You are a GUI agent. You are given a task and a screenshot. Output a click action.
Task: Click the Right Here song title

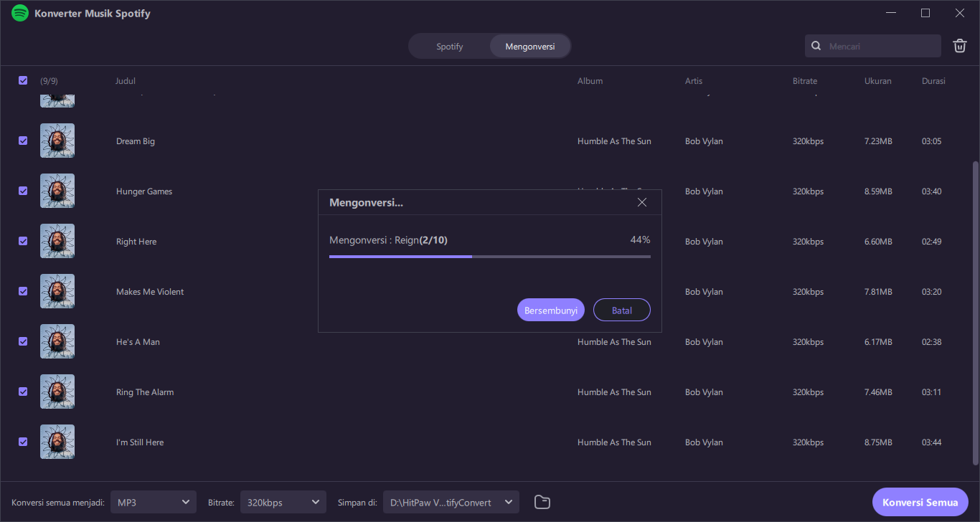(136, 242)
